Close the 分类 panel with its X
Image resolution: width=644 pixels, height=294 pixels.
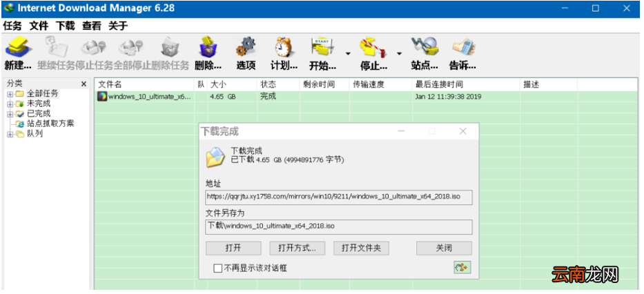point(84,84)
